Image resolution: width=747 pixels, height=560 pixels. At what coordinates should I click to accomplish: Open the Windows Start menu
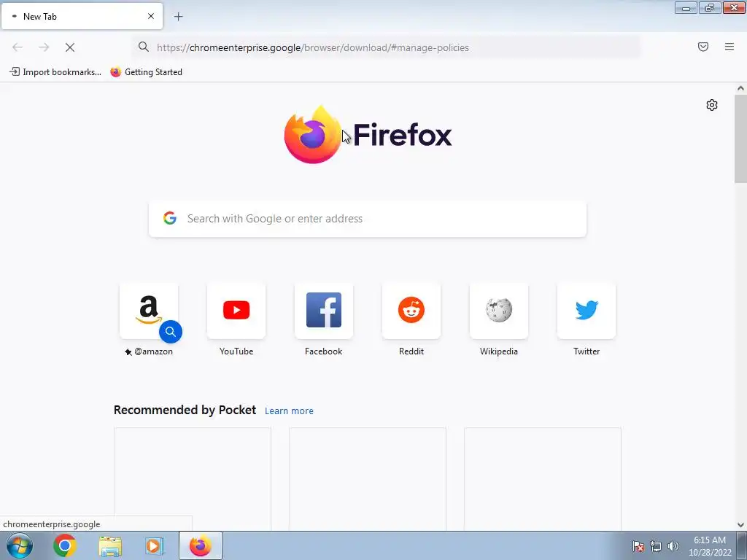20,545
